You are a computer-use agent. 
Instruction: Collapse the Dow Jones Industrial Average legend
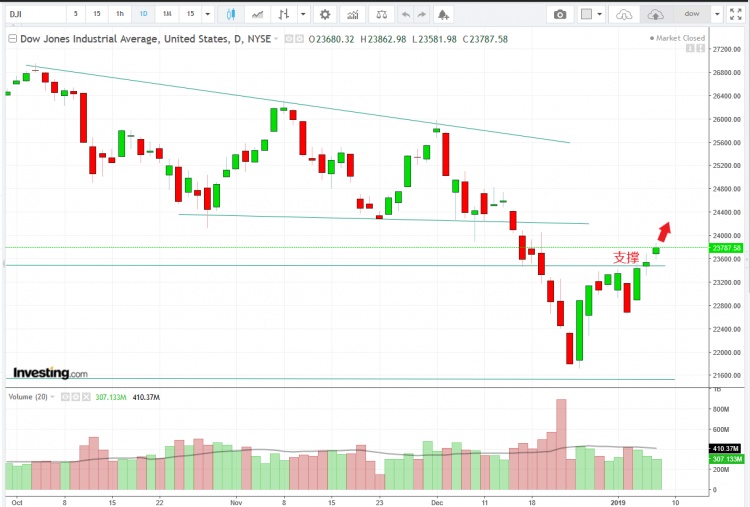pos(12,38)
